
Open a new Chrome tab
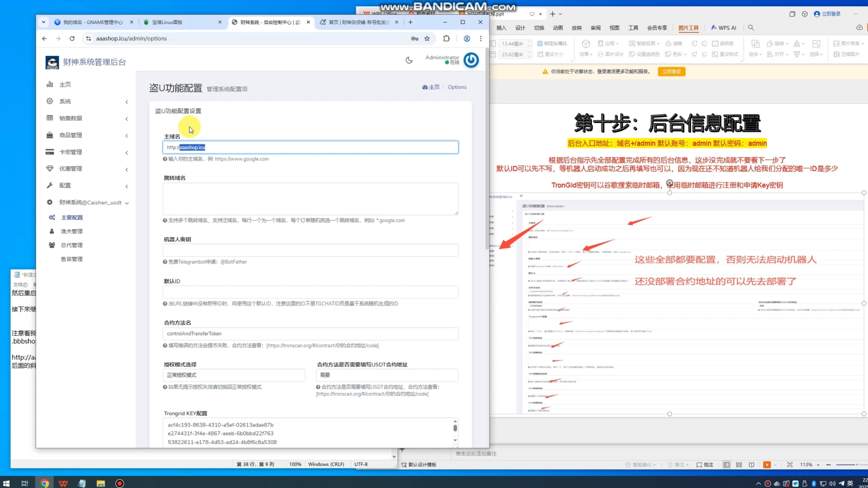(410, 22)
